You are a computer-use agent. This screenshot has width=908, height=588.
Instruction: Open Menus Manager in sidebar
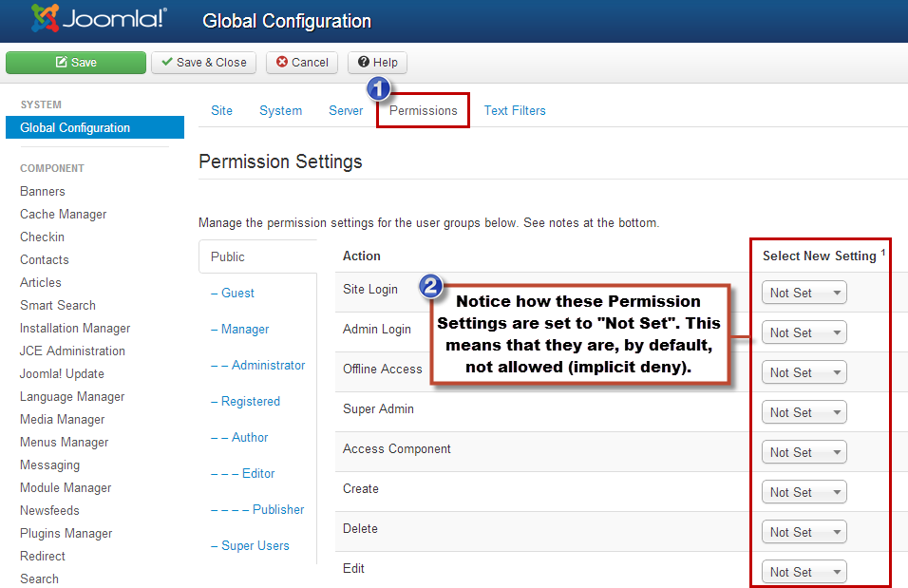pos(65,442)
